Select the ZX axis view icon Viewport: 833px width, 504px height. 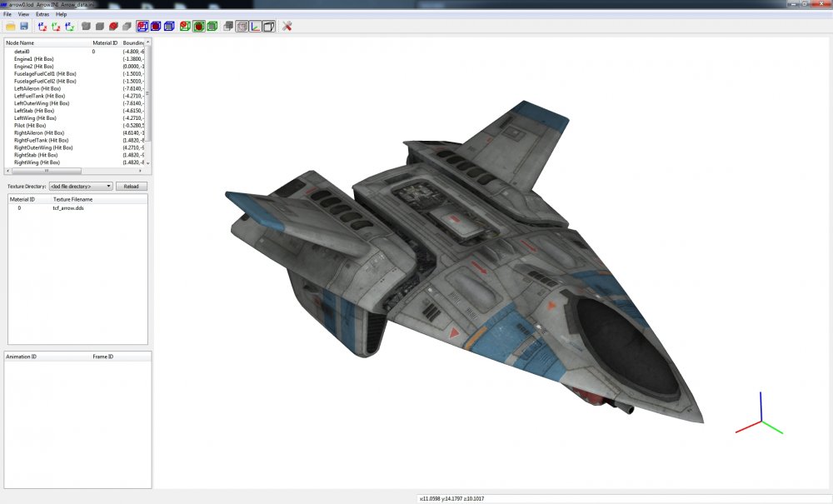pyautogui.click(x=42, y=26)
